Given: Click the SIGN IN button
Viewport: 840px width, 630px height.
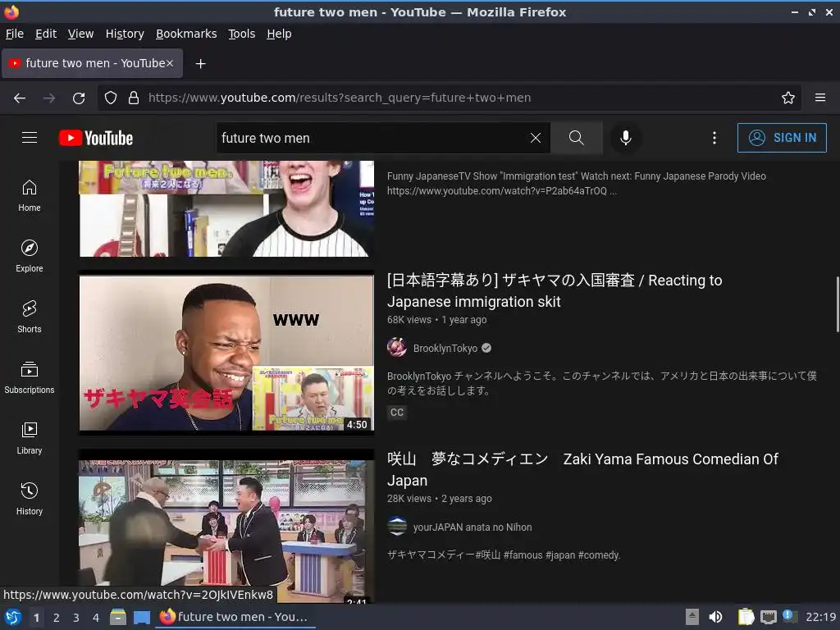Looking at the screenshot, I should click(782, 138).
